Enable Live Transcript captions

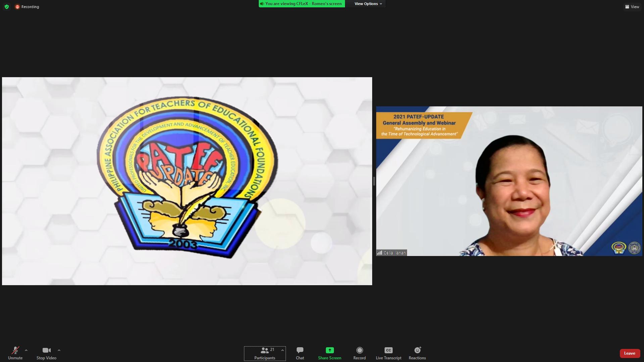[388, 353]
